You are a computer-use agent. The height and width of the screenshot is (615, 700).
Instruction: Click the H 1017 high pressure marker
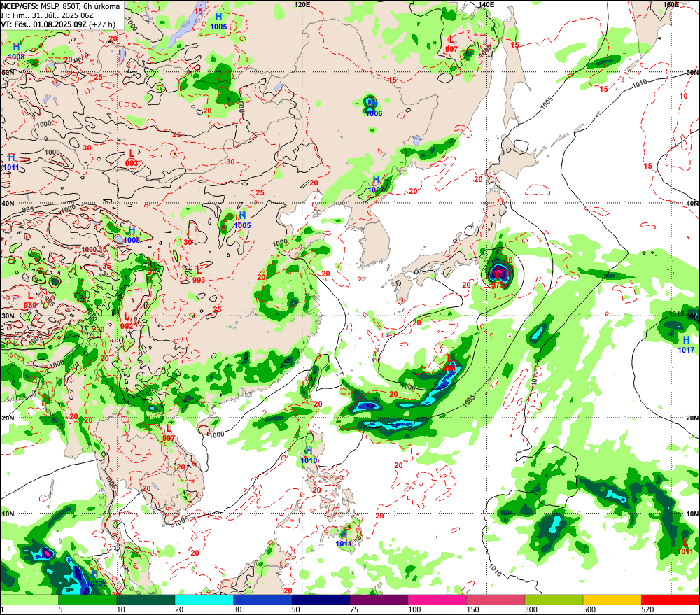tap(686, 344)
